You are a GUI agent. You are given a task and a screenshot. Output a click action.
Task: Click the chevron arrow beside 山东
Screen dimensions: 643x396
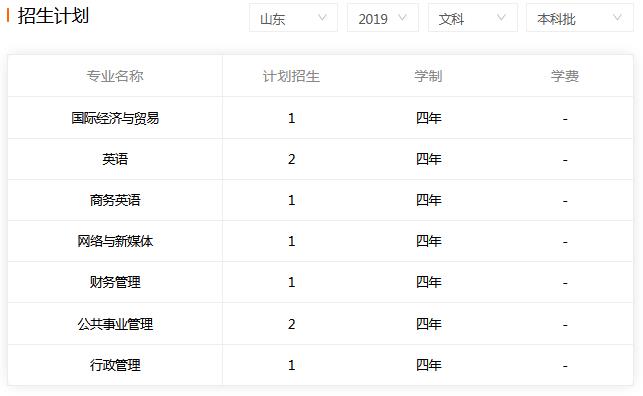pos(323,18)
